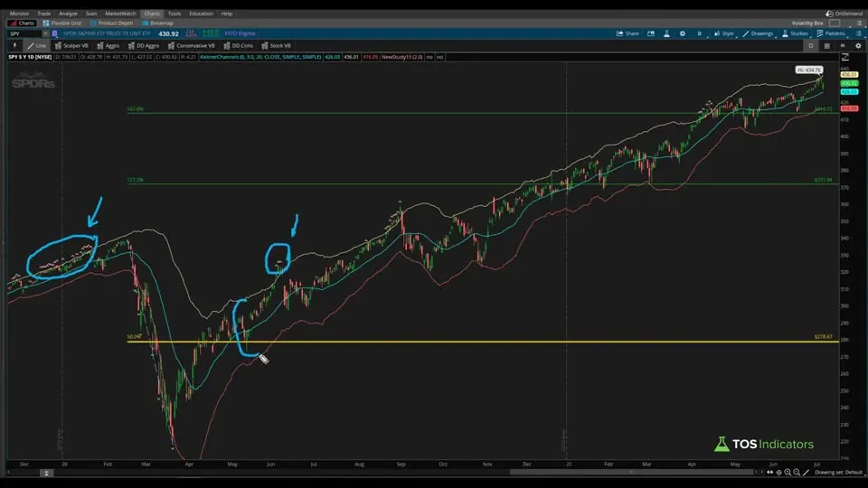Open the Patterns dropdown
This screenshot has height=488, width=868.
tap(831, 33)
